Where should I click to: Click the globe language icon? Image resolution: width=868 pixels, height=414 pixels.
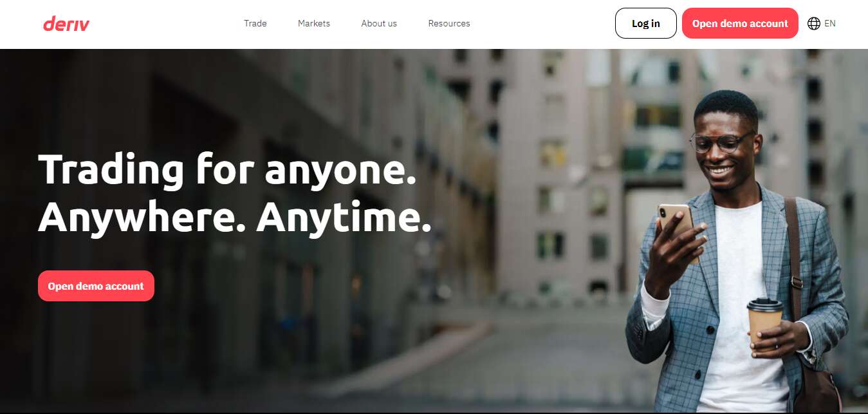tap(814, 23)
